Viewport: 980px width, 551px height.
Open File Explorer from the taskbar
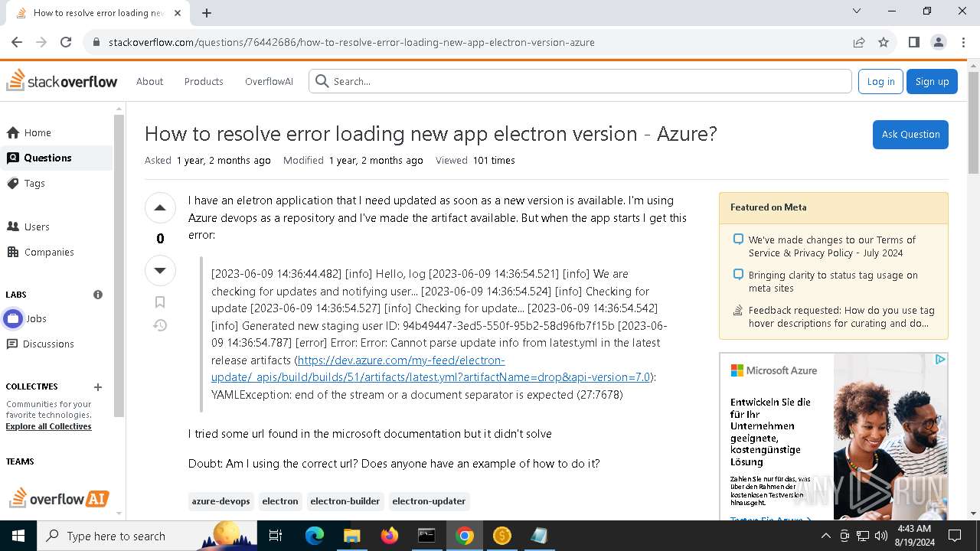[x=351, y=536]
